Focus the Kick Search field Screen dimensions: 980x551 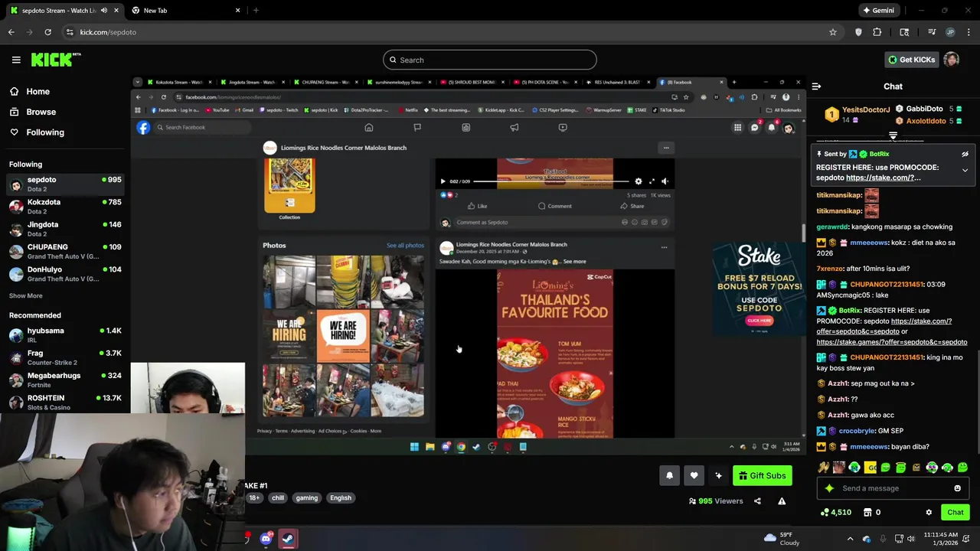490,60
